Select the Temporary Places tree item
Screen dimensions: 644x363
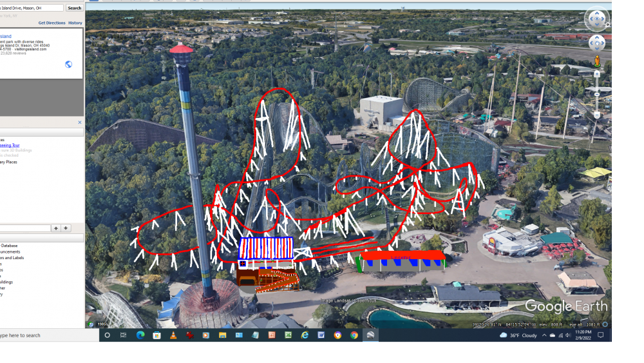coord(8,162)
